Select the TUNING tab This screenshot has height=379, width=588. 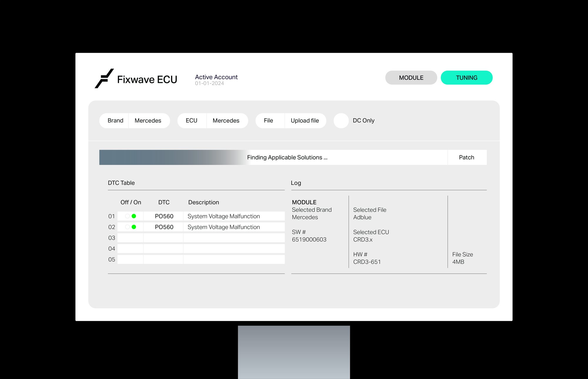[467, 77]
